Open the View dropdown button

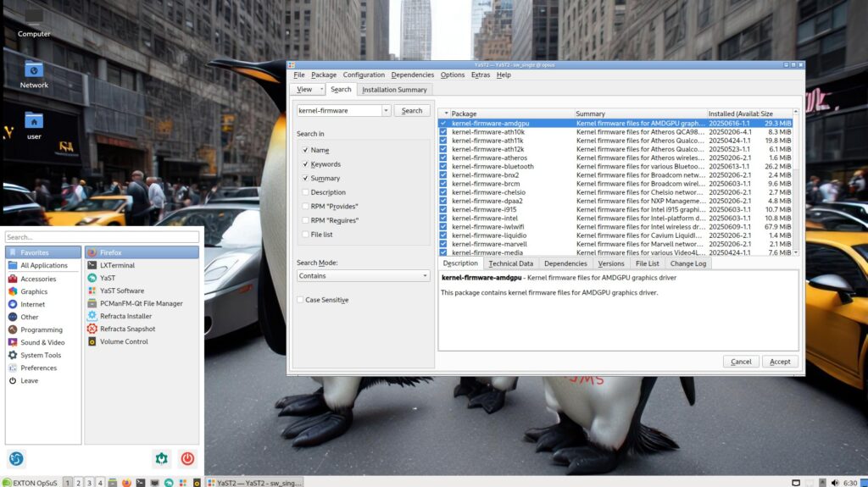[309, 89]
